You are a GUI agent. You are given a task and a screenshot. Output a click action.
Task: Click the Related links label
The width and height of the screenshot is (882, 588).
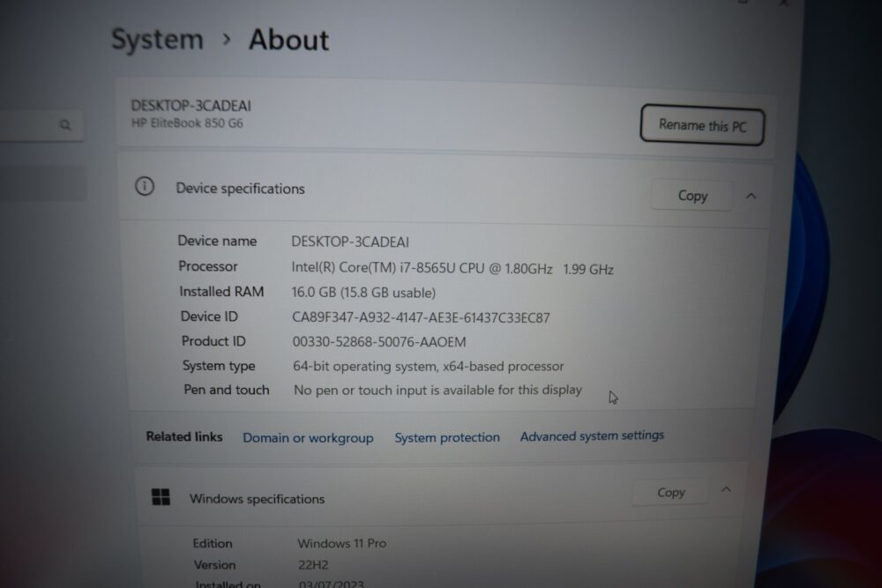[x=184, y=436]
